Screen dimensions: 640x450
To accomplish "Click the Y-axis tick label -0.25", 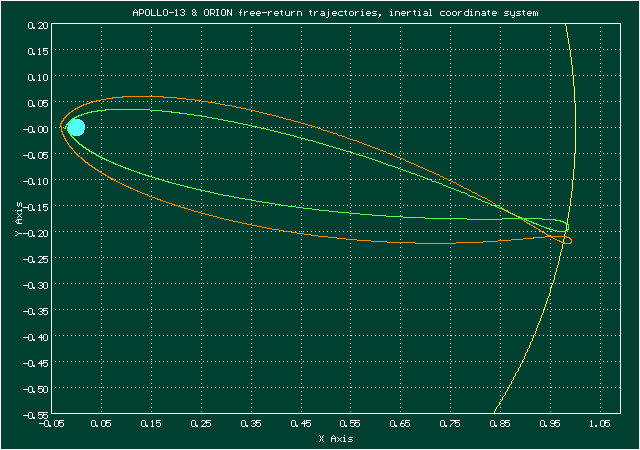I will click(x=36, y=259).
